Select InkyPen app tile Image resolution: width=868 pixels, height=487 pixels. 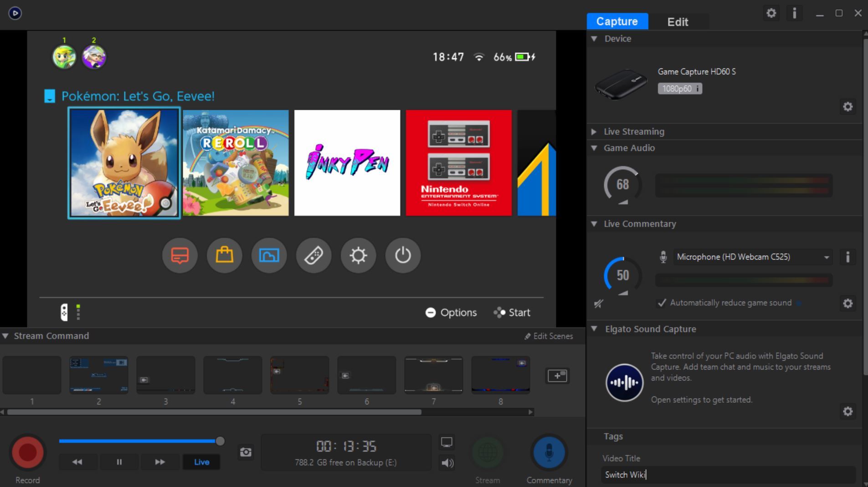(347, 163)
